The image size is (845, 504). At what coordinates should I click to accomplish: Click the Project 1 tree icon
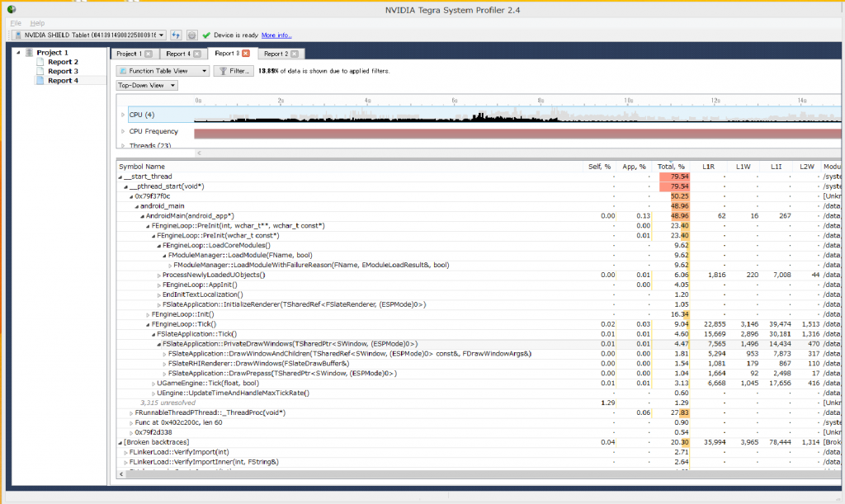(29, 52)
